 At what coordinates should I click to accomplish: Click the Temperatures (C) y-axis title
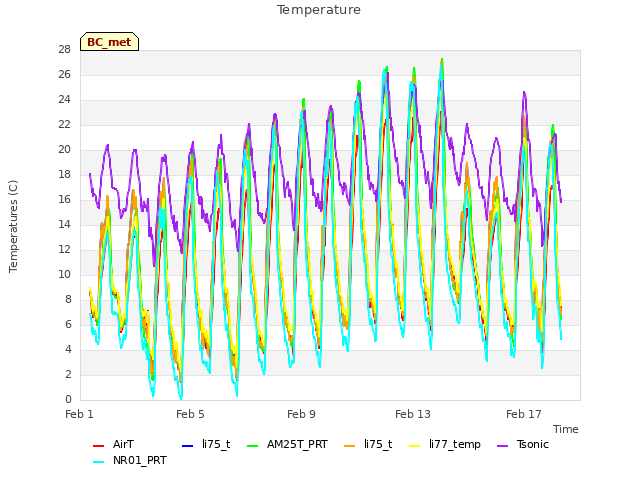click(x=13, y=226)
